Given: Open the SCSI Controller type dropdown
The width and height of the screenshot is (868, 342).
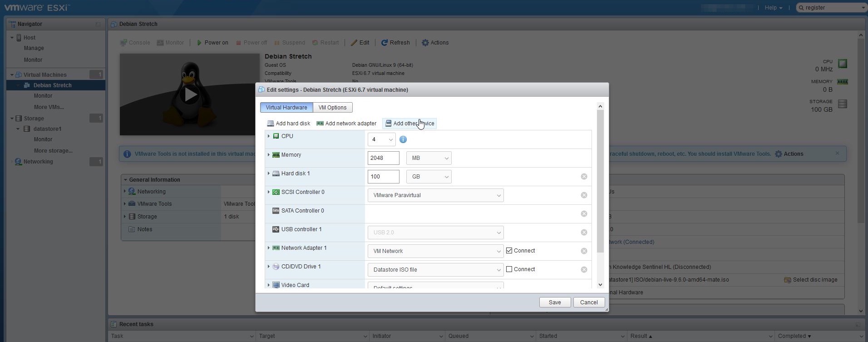Looking at the screenshot, I should (435, 195).
